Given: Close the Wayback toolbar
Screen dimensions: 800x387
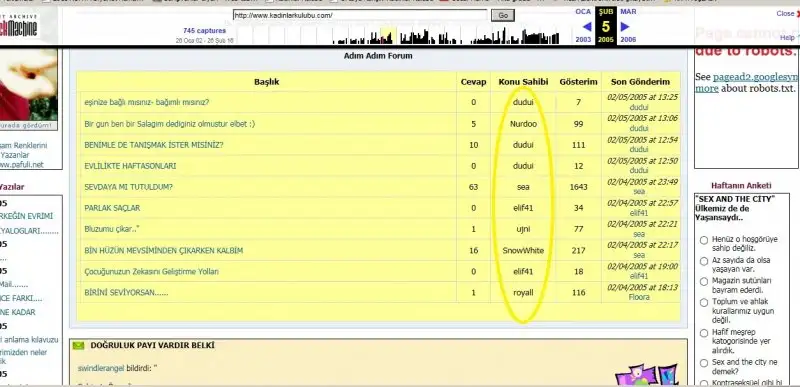Looking at the screenshot, I should tap(787, 14).
